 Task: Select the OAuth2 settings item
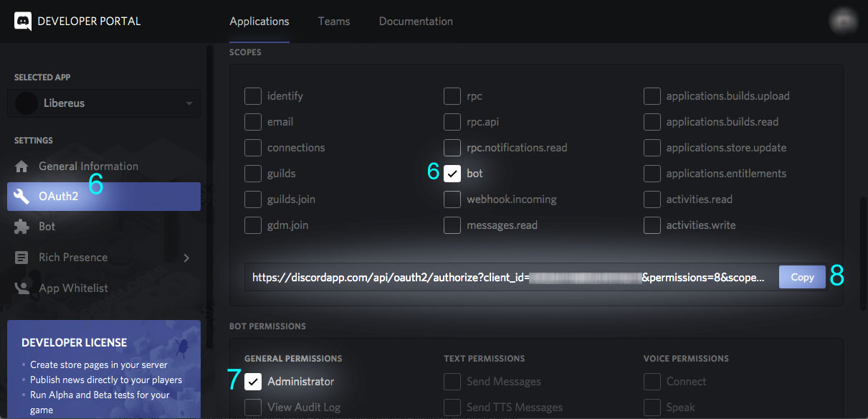[x=104, y=196]
